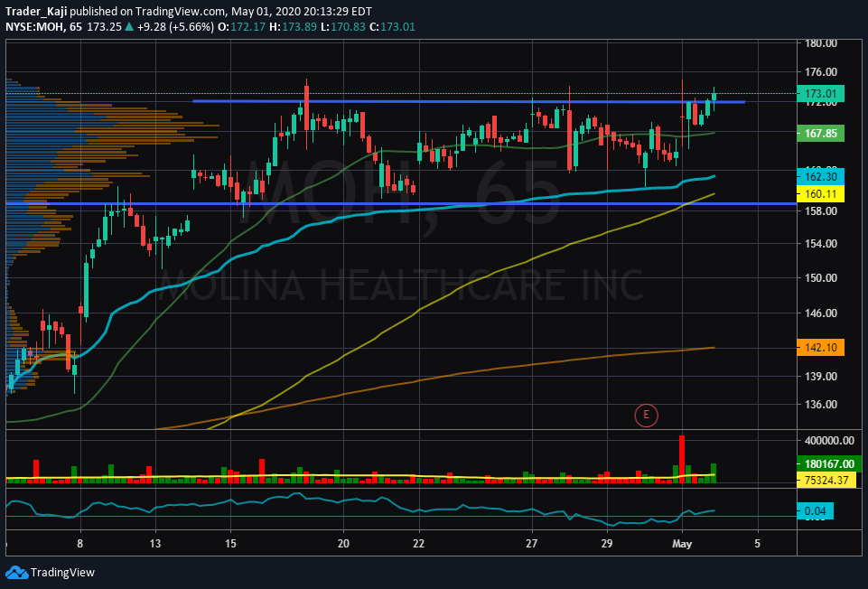Screen dimensions: 868x589
Task: Click the open value O:172.17
Action: (x=241, y=26)
